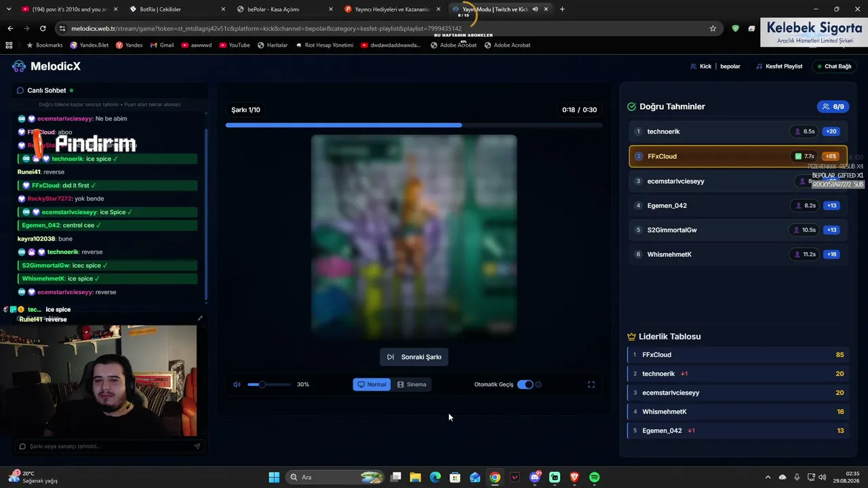
Task: Open File Explorer from the taskbar
Action: 416,477
